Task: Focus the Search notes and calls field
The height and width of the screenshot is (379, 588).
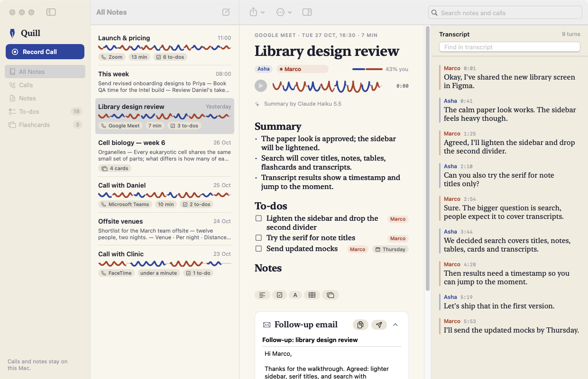Action: (505, 13)
